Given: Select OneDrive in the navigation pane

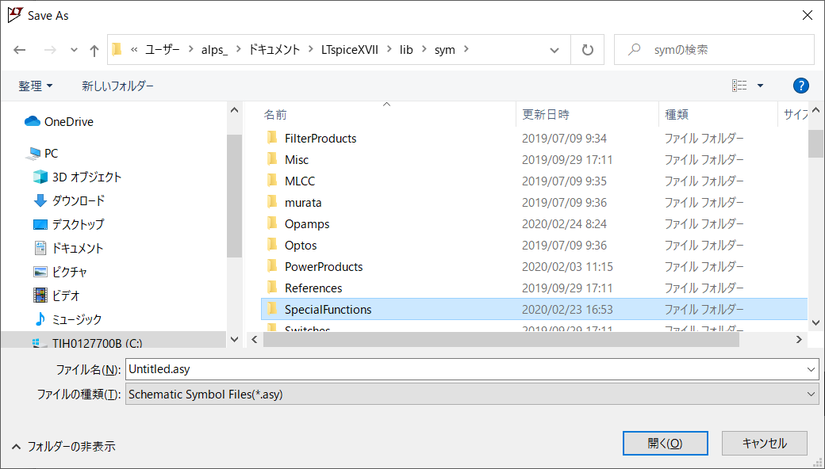Looking at the screenshot, I should coord(67,121).
